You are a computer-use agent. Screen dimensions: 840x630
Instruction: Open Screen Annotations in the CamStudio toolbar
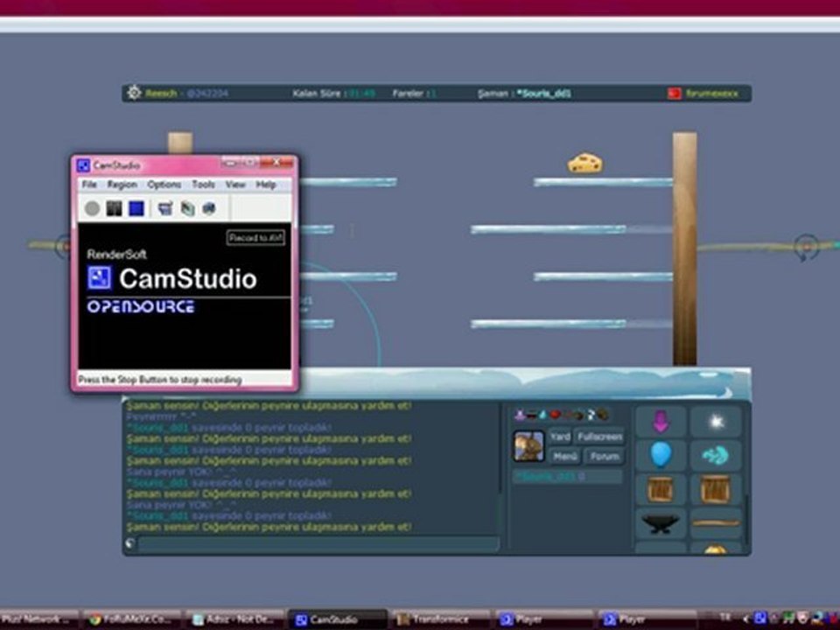[x=187, y=208]
